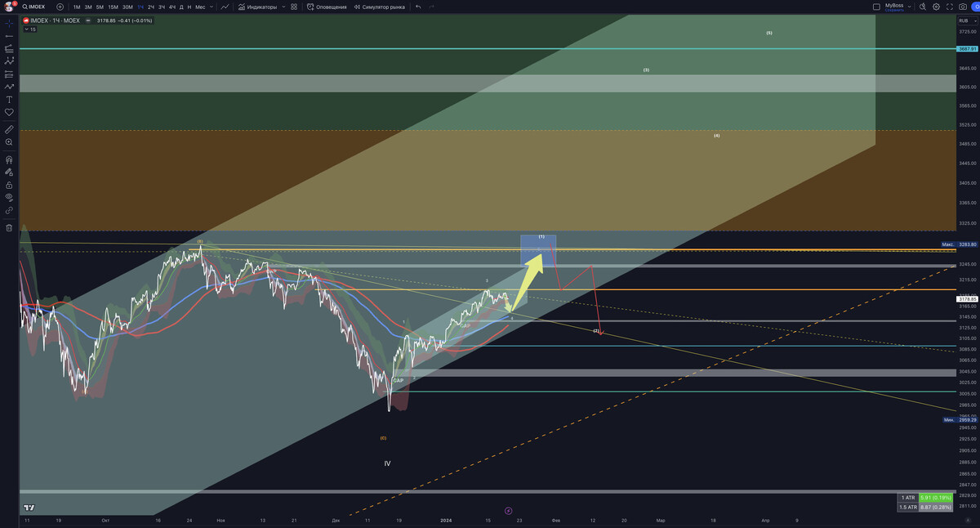This screenshot has height=528, width=980.
Task: Click the Сохранить save link
Action: coord(894,10)
